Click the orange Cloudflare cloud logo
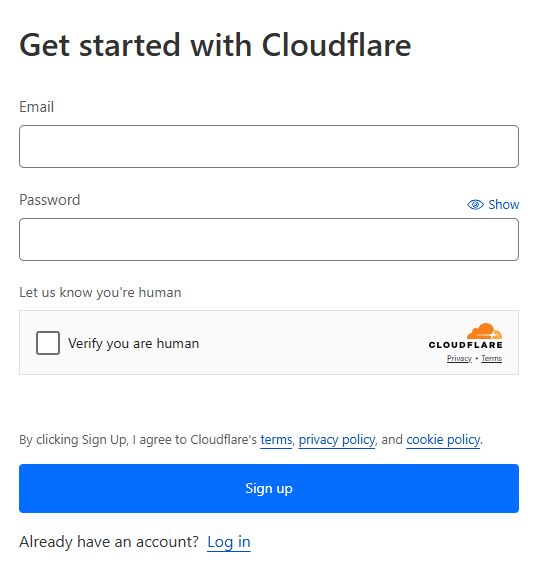Screen dimensions: 534x568 (484, 331)
